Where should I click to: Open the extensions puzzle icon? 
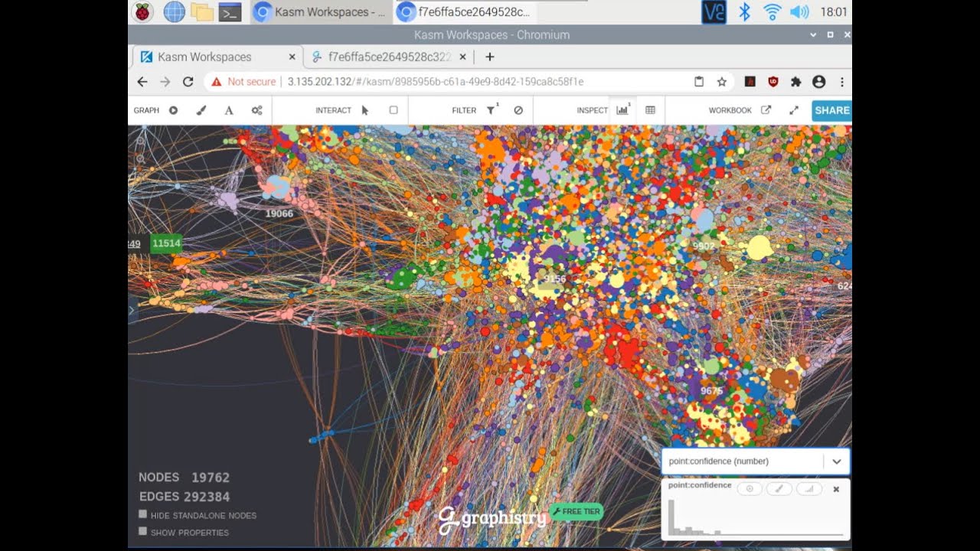click(x=795, y=81)
